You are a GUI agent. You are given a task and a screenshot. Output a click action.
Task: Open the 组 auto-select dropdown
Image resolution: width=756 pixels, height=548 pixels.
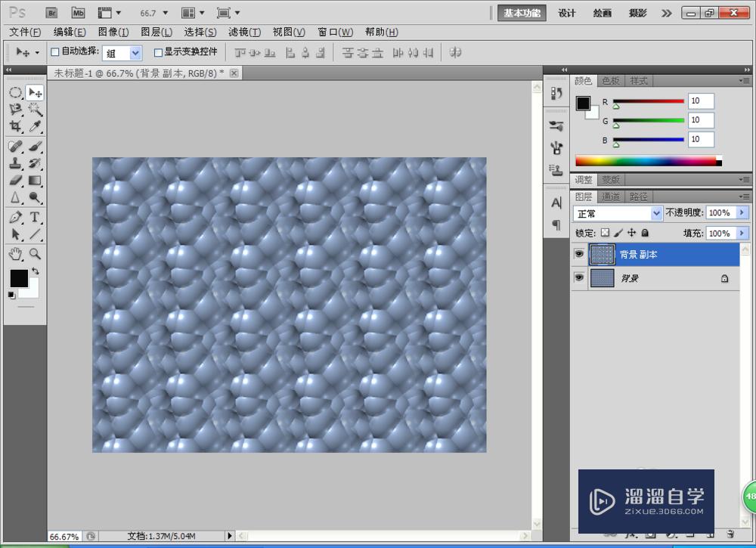(122, 52)
